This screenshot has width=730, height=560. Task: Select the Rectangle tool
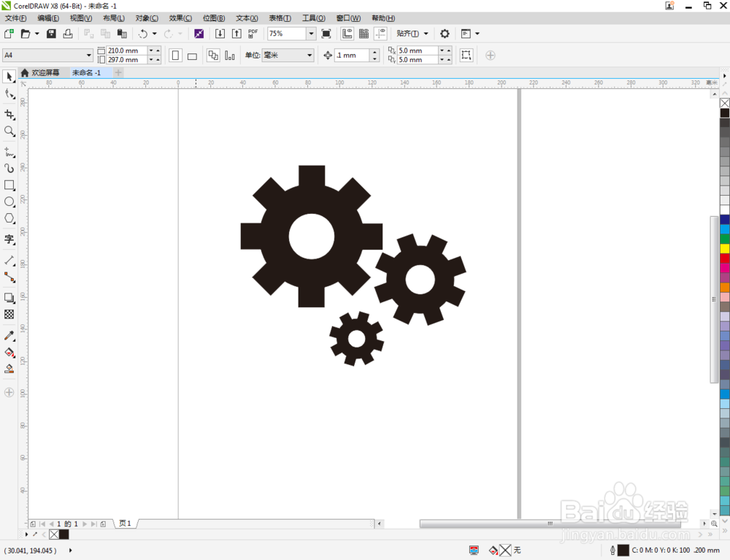[9, 185]
